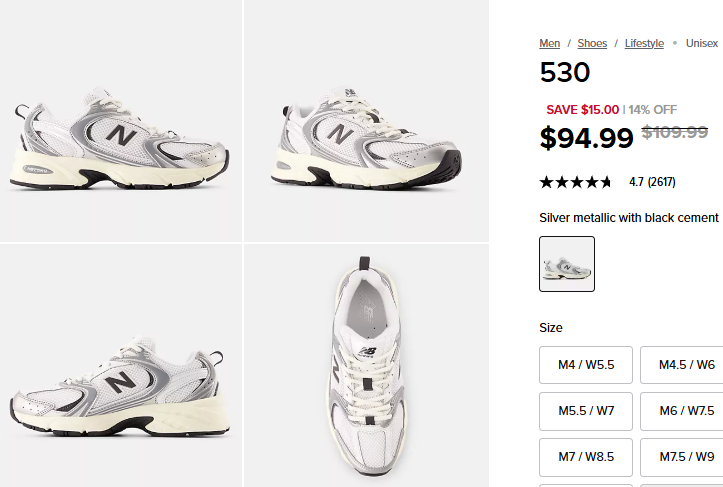Select size M6 / W7.5
The width and height of the screenshot is (723, 487).
[684, 411]
